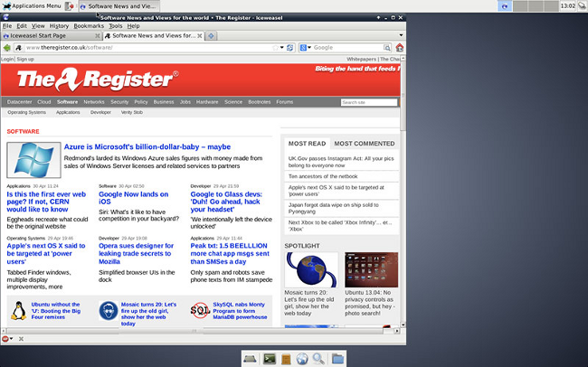The height and width of the screenshot is (367, 588).
Task: Click the Windows logo article thumbnail
Action: (33, 160)
